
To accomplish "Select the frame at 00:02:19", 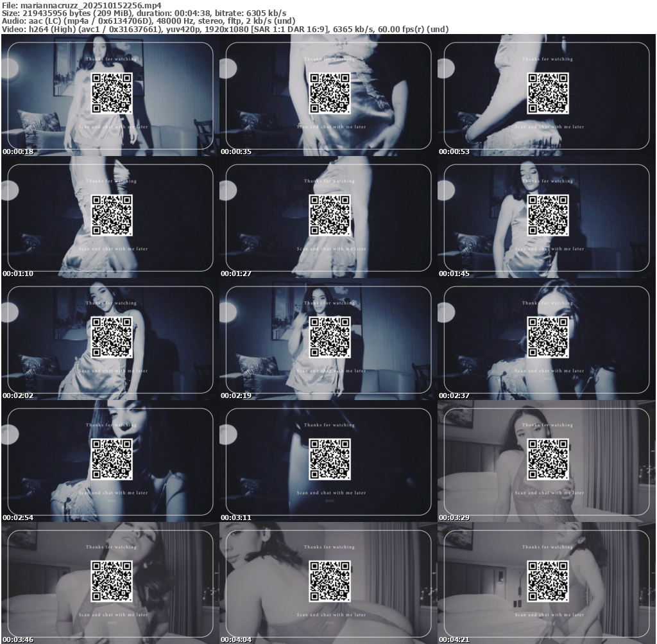I will pyautogui.click(x=328, y=339).
